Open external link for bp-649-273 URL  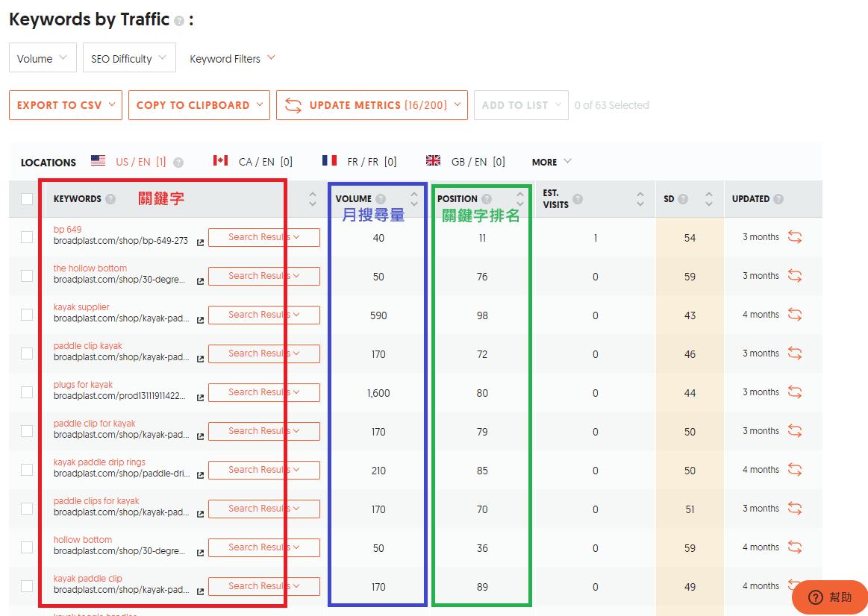(200, 242)
